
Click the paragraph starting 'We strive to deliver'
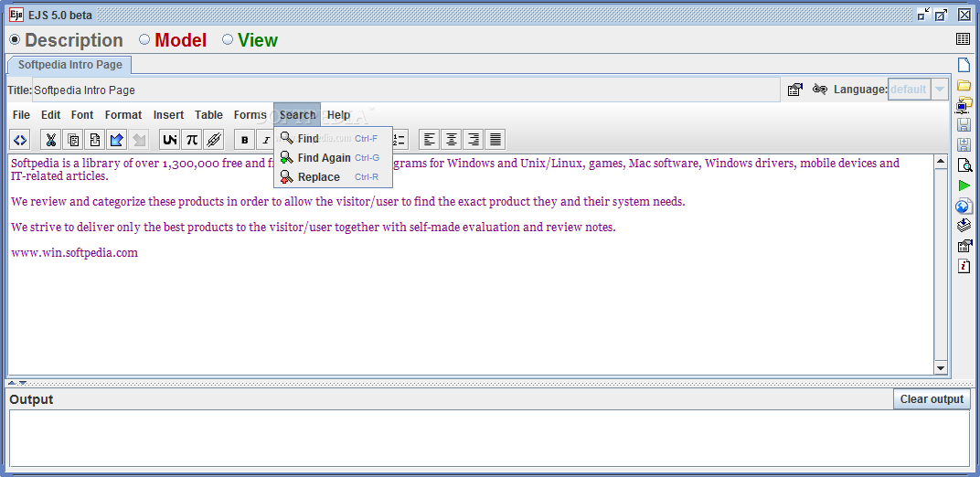point(314,228)
